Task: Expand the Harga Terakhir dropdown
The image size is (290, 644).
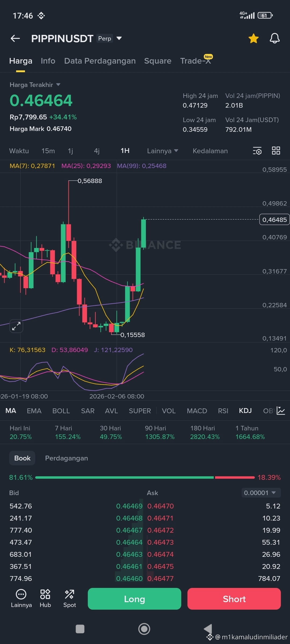Action: (x=35, y=85)
